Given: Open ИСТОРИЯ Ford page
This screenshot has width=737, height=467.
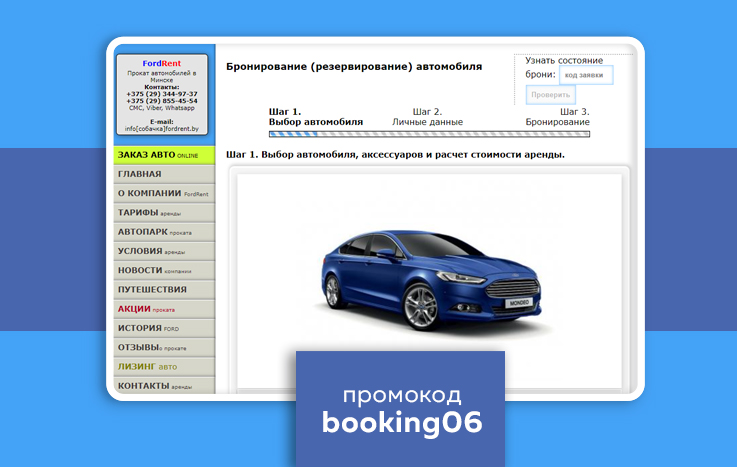Looking at the screenshot, I should click(164, 328).
